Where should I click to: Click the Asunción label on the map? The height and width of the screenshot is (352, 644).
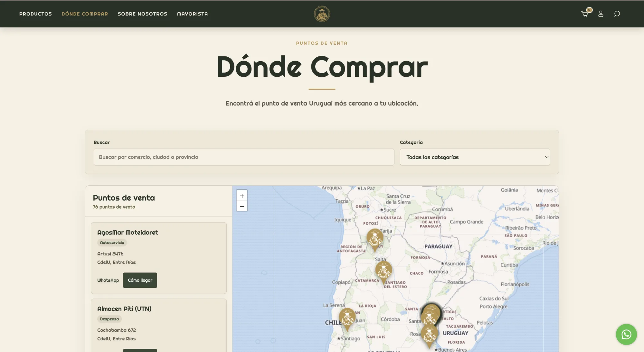[x=453, y=264]
